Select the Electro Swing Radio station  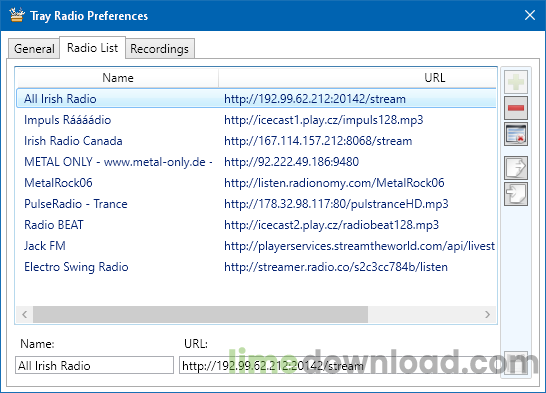click(76, 267)
